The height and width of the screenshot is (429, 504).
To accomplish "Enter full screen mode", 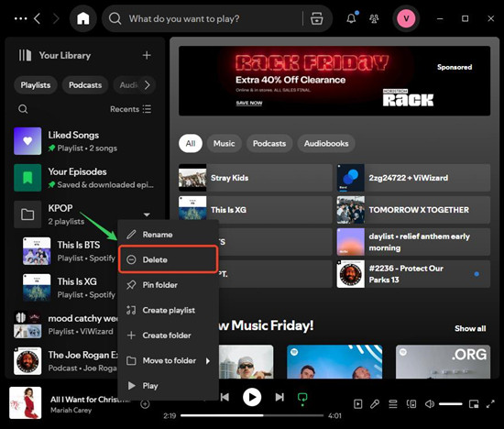I will coord(490,404).
